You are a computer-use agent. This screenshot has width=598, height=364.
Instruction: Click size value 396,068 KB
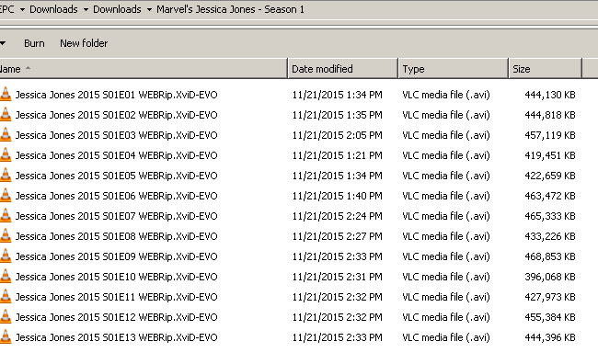pos(550,277)
